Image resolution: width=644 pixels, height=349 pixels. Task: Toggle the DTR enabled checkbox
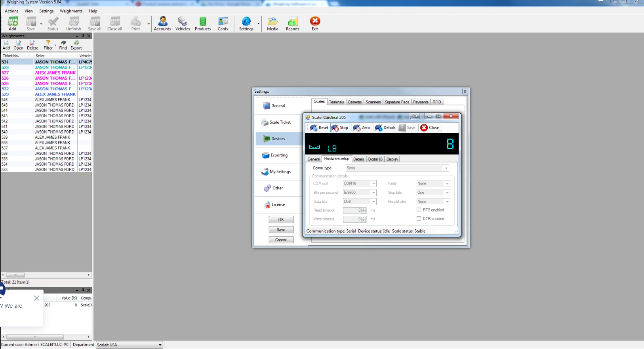pos(419,219)
